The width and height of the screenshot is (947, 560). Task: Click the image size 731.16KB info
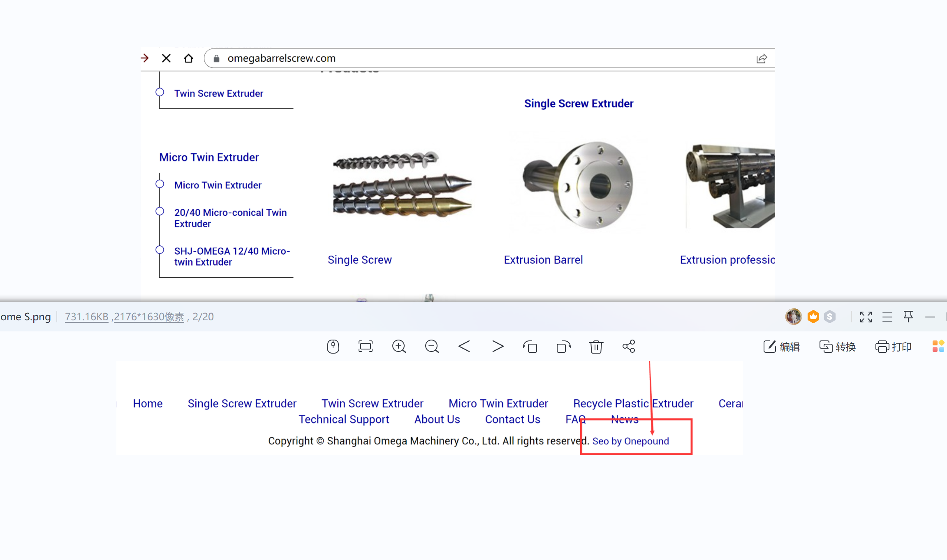click(x=87, y=317)
